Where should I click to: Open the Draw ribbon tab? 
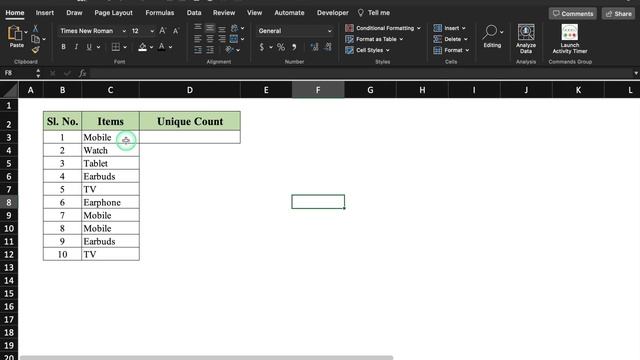coord(74,13)
